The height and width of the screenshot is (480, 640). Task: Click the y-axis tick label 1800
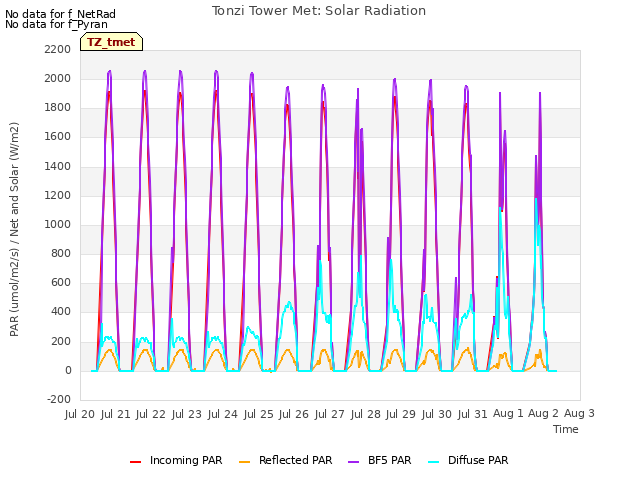coord(58,108)
